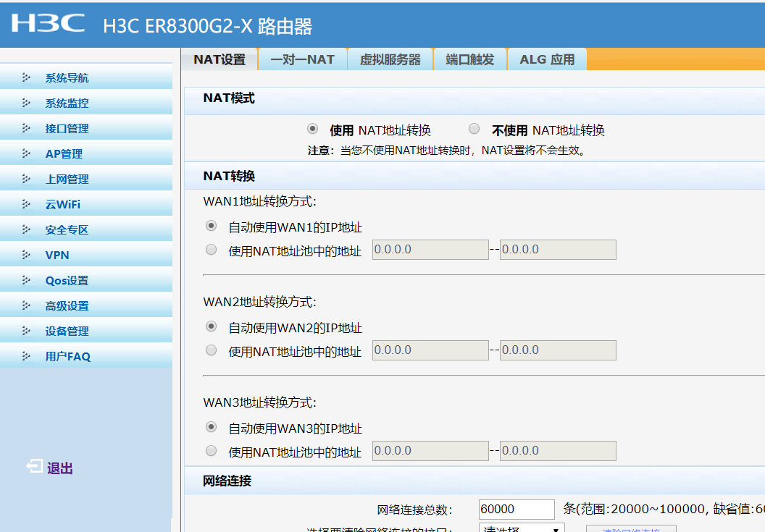
Task: Click the bullet icon beside 设备管理
Action: (x=26, y=331)
